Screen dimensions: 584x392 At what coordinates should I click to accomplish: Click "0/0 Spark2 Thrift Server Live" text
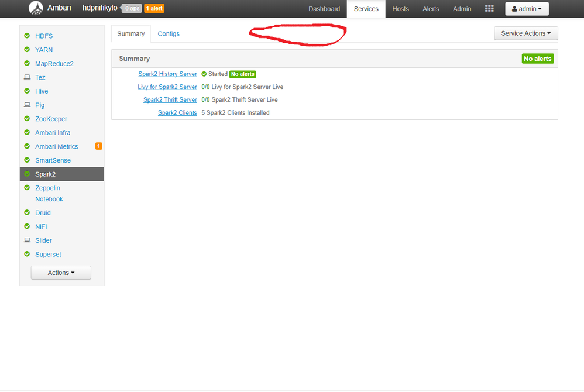pyautogui.click(x=239, y=100)
